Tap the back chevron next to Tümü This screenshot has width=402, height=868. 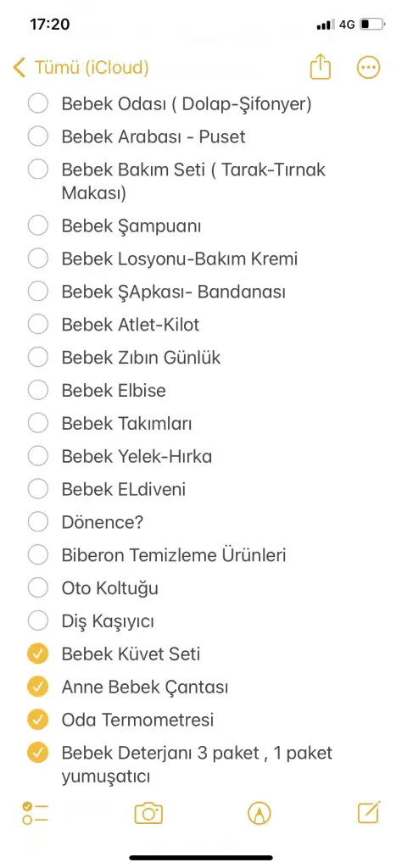click(20, 68)
